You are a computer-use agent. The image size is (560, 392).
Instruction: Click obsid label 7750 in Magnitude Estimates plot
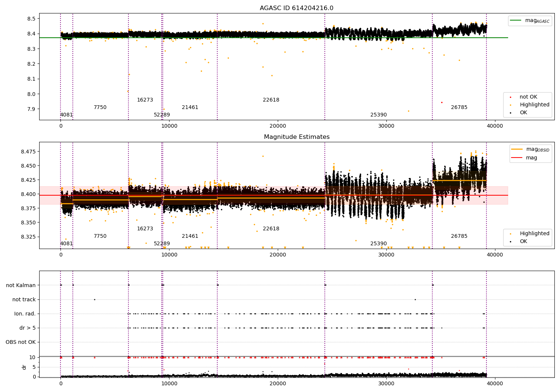coord(100,236)
